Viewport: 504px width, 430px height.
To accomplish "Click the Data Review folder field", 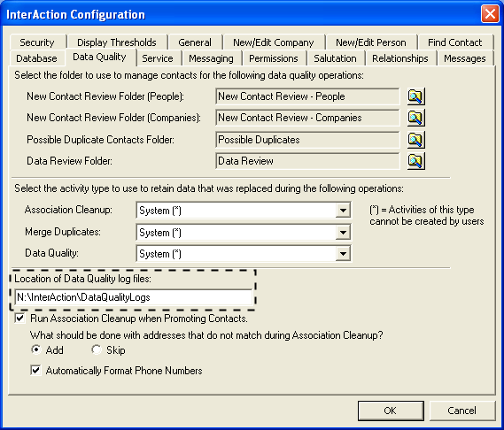I will tap(307, 161).
